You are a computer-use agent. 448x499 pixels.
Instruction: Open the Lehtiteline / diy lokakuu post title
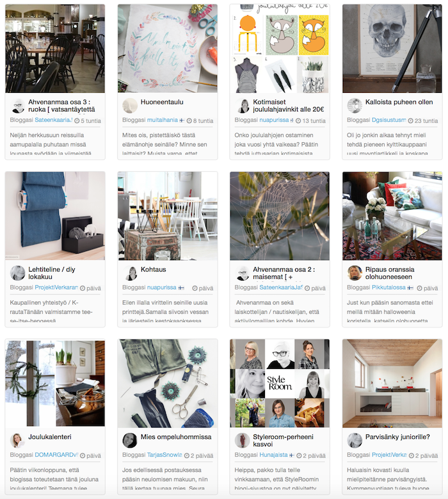tap(51, 273)
